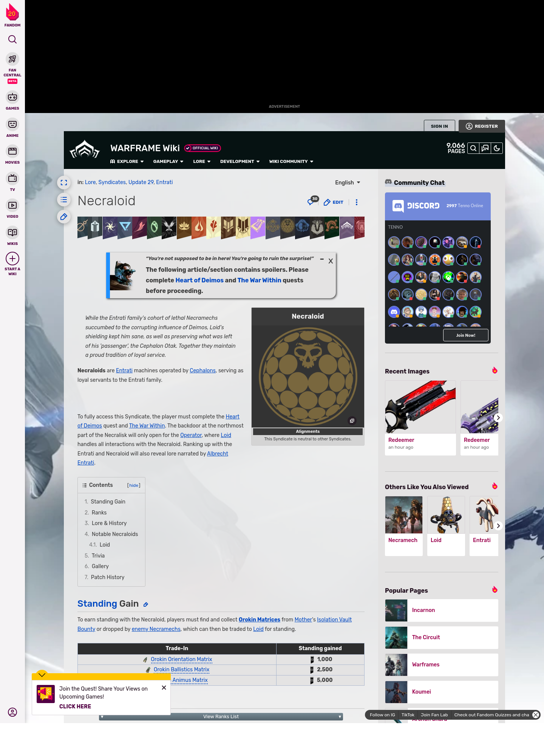Show next Recent Images arrow
The height and width of the screenshot is (756, 544).
[x=498, y=418]
